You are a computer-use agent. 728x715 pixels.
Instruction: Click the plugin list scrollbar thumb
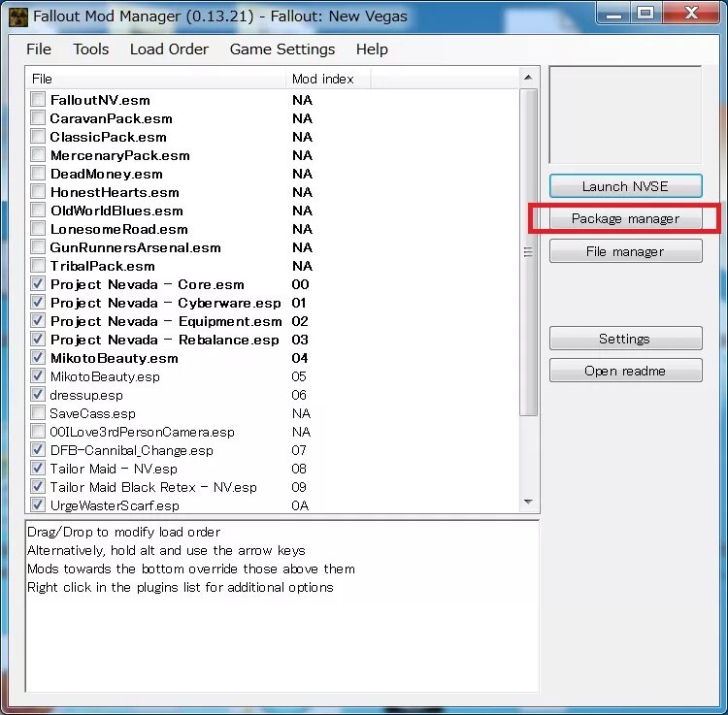click(x=528, y=252)
